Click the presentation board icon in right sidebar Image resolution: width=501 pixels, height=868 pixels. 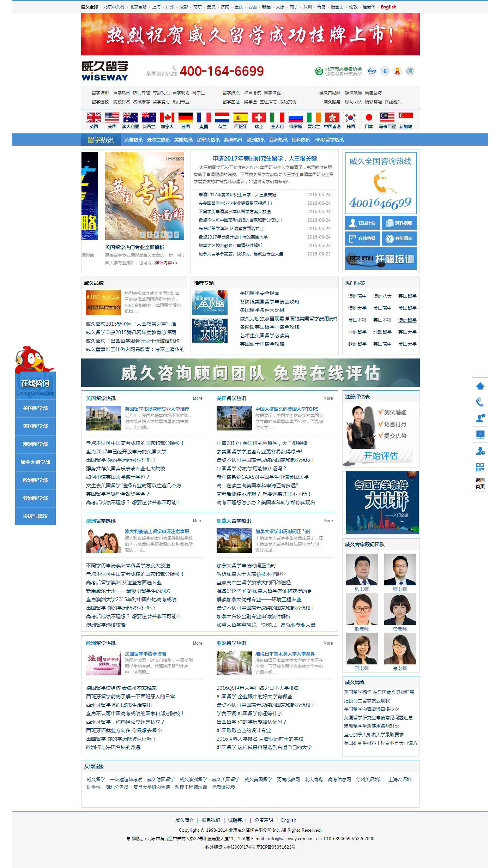[480, 434]
